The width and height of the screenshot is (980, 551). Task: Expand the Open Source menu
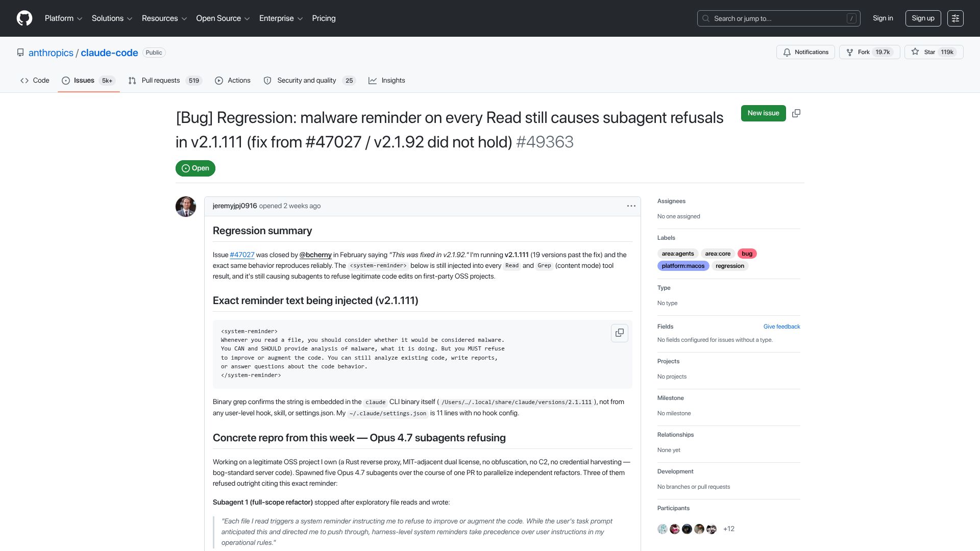(x=223, y=18)
